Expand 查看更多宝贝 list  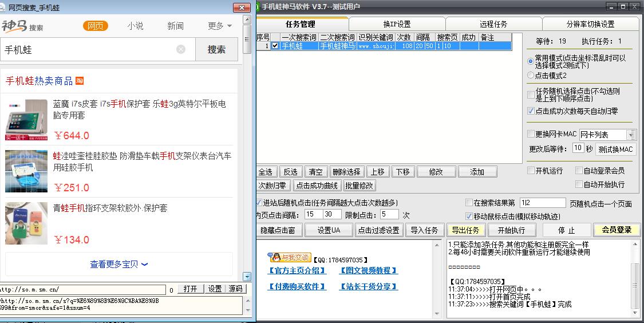pyautogui.click(x=119, y=264)
